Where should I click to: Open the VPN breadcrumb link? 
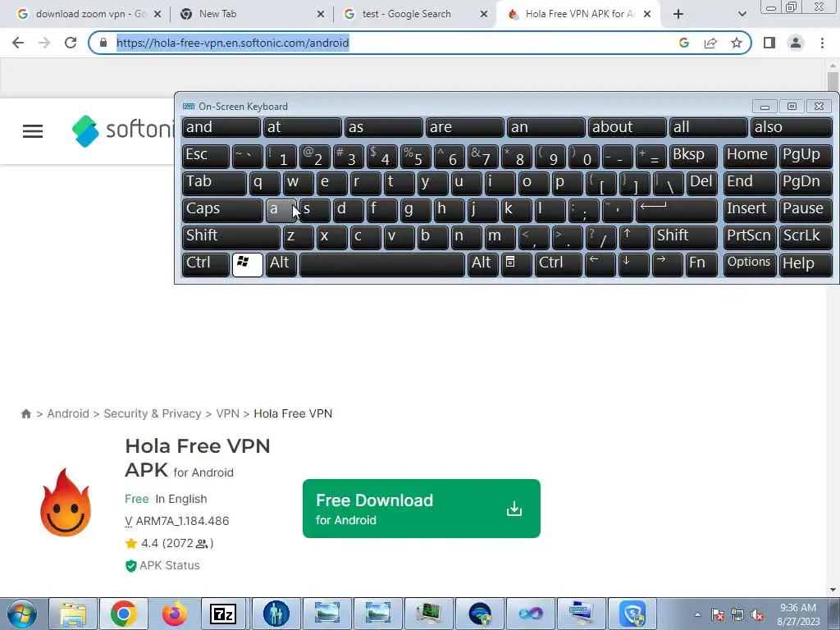pyautogui.click(x=228, y=413)
